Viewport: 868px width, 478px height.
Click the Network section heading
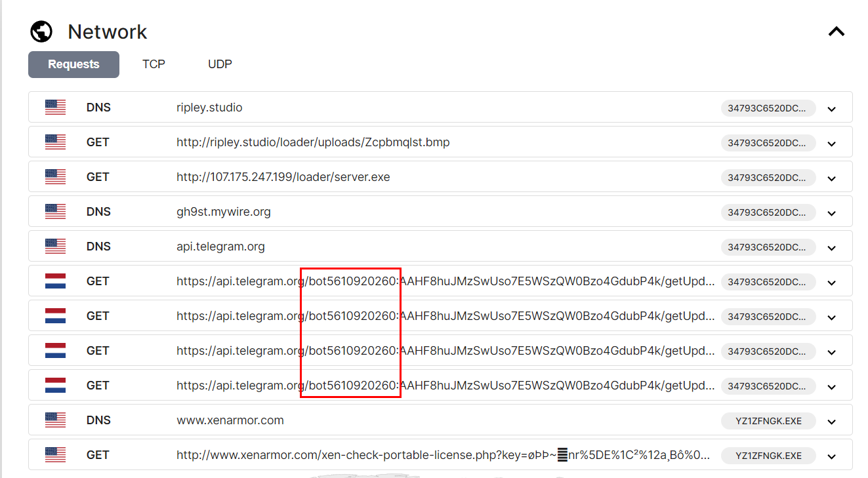pyautogui.click(x=108, y=31)
